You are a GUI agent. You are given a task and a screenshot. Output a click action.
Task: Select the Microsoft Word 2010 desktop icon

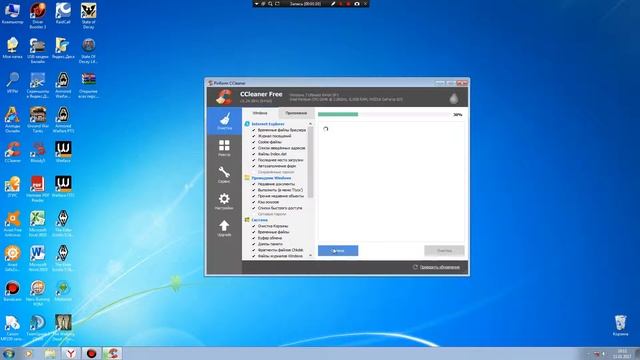pos(38,258)
